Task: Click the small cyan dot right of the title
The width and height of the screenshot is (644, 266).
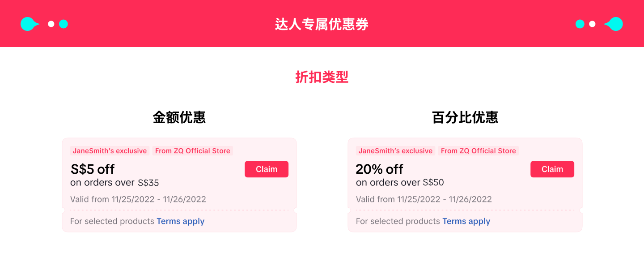Action: pos(580,24)
